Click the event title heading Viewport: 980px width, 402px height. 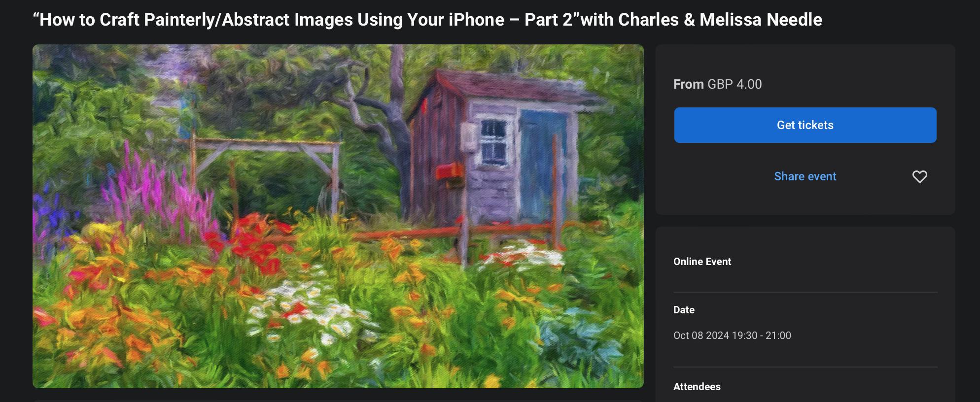(x=427, y=20)
